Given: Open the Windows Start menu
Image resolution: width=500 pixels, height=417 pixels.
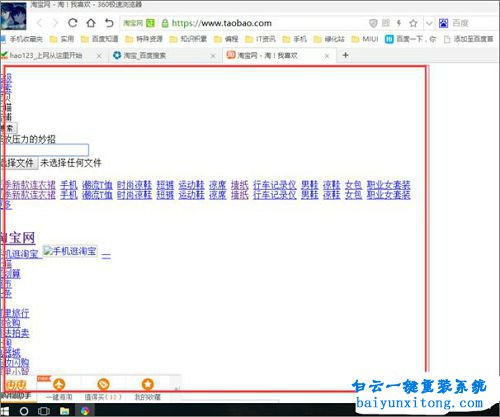Looking at the screenshot, I should [x=5, y=411].
